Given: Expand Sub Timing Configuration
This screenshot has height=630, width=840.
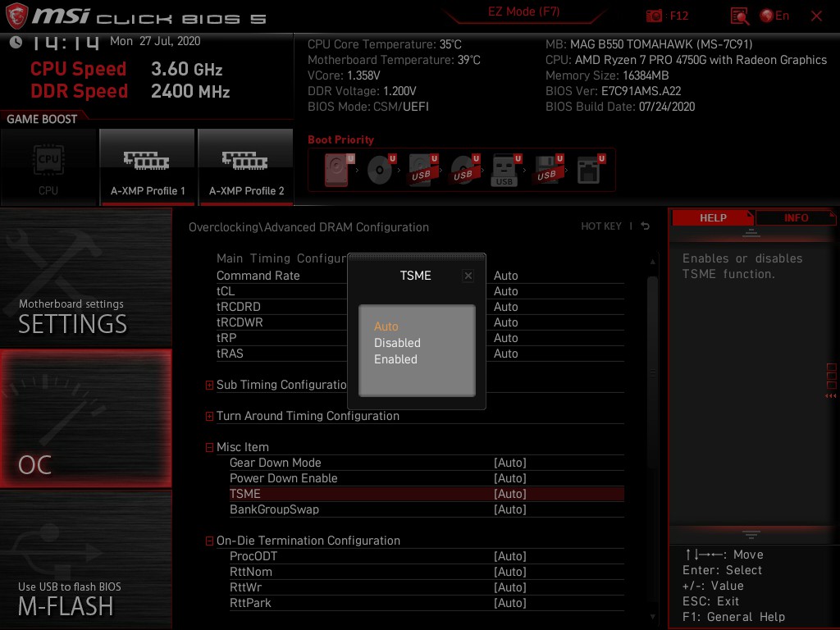Looking at the screenshot, I should point(209,385).
